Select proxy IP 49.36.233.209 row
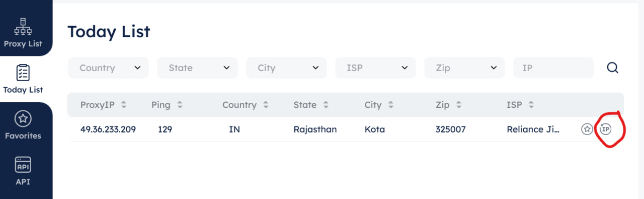The image size is (644, 199). [345, 129]
